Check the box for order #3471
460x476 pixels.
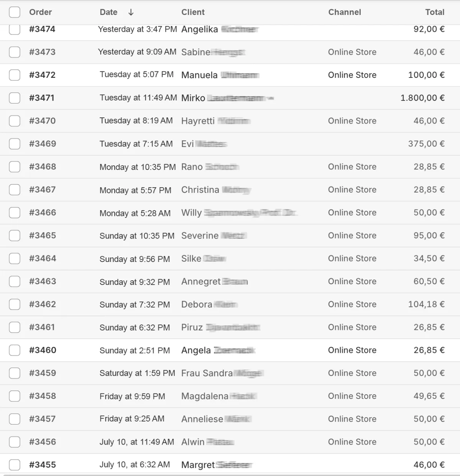pyautogui.click(x=15, y=98)
